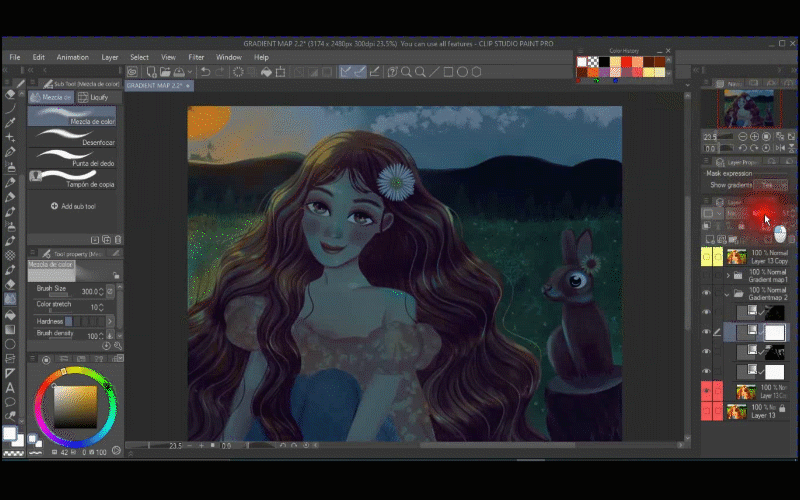The height and width of the screenshot is (500, 800).
Task: Collapse the Gradient map 2 folder
Action: [727, 294]
